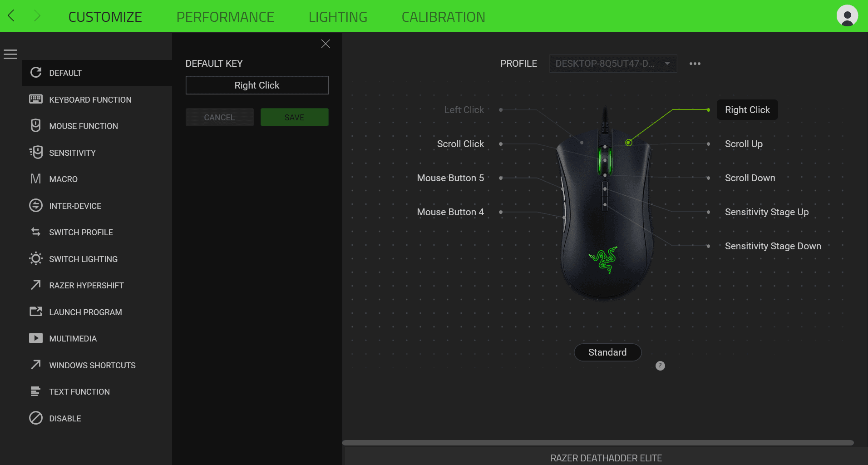
Task: Click the Mouse Function mouse icon
Action: click(36, 125)
